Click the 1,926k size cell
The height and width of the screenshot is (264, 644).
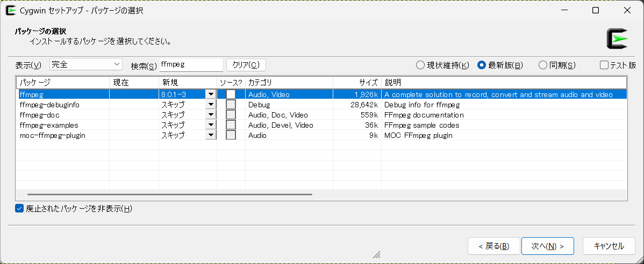pos(367,94)
